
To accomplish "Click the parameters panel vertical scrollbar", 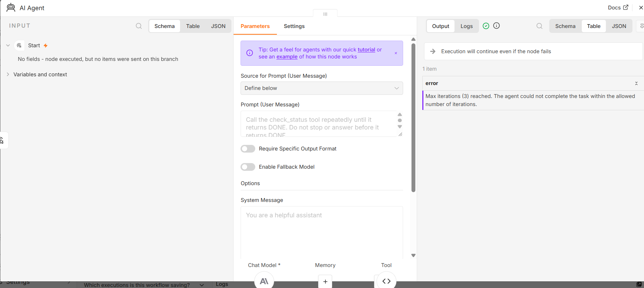I will tap(413, 118).
